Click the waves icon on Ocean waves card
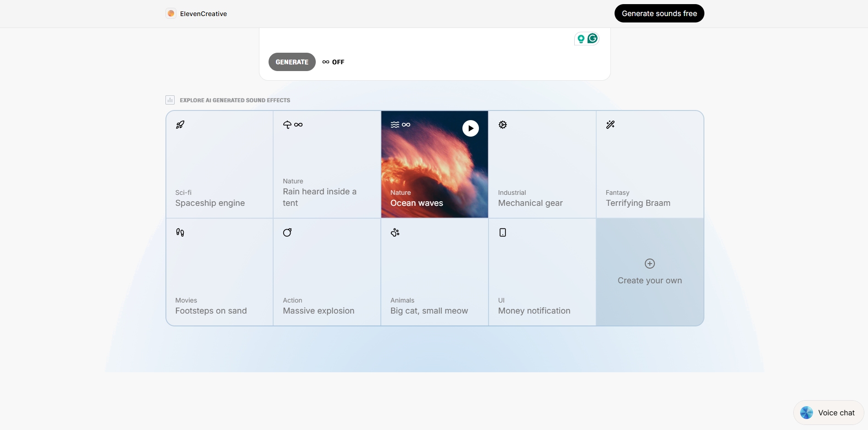The width and height of the screenshot is (868, 430). click(x=395, y=125)
